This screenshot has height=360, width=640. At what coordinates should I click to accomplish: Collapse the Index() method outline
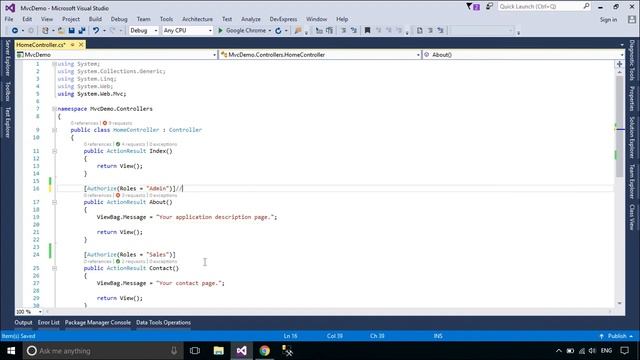coord(54,151)
